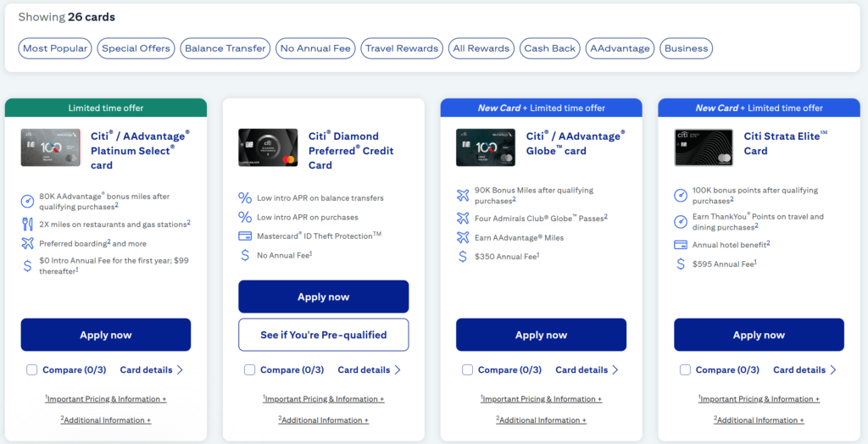The image size is (868, 444).
Task: Apply now for the Citi Strata Elite card
Action: point(759,335)
